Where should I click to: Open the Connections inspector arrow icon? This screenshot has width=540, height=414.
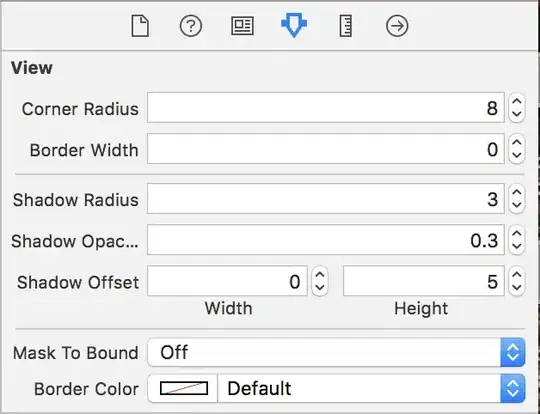[x=397, y=26]
